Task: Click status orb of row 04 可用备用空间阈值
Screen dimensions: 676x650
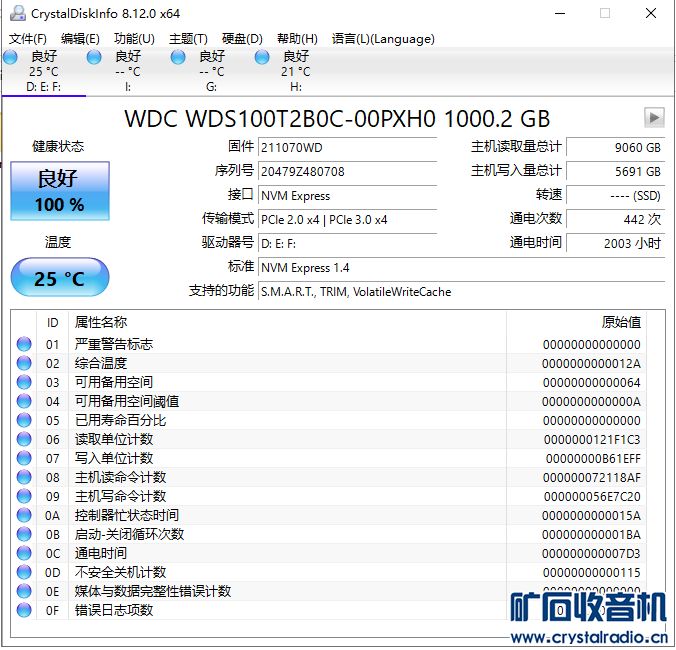Action: click(x=24, y=401)
